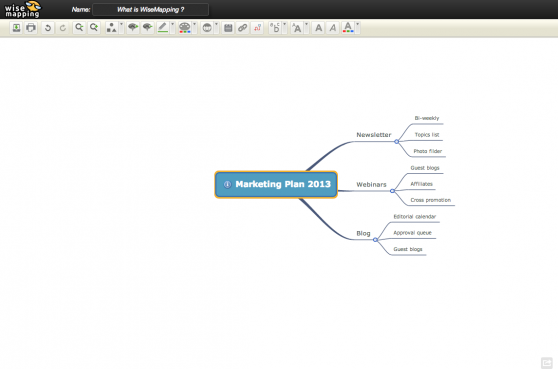
Task: Zoom out of the mind map
Action: [79, 28]
